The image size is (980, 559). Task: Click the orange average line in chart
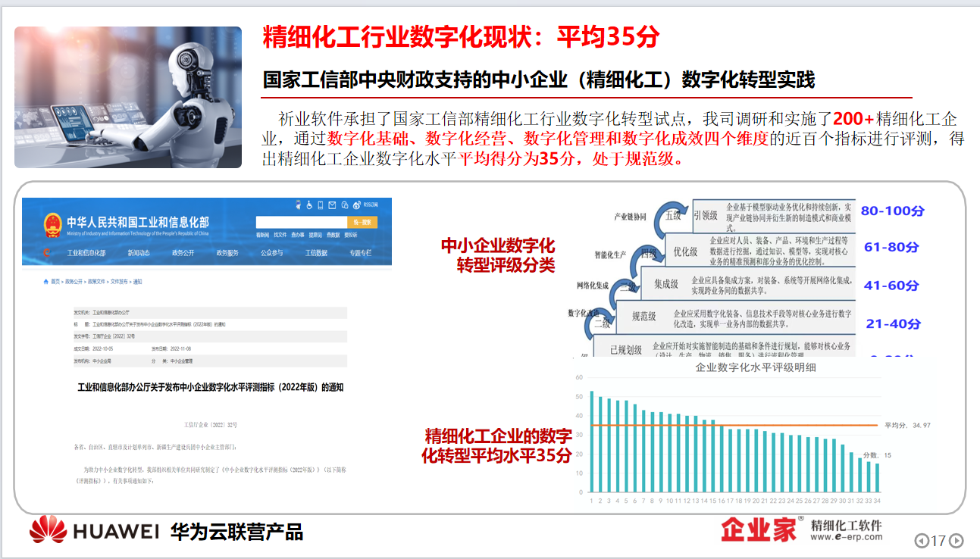coord(734,425)
